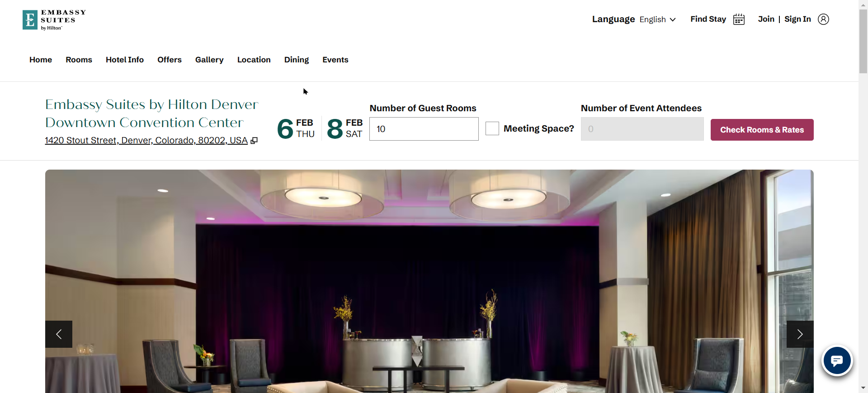This screenshot has width=868, height=393.
Task: Focus the Number of Guest Rooms field
Action: pos(424,129)
